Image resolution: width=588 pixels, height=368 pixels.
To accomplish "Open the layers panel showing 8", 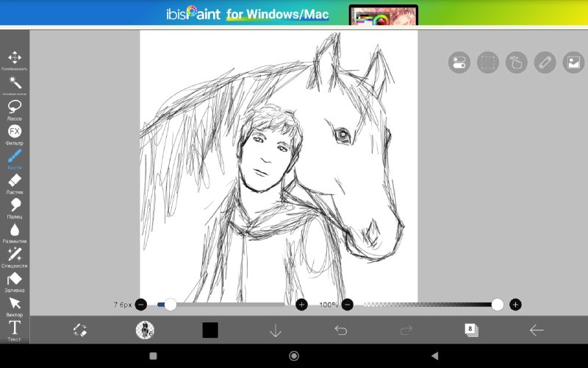I will 471,330.
